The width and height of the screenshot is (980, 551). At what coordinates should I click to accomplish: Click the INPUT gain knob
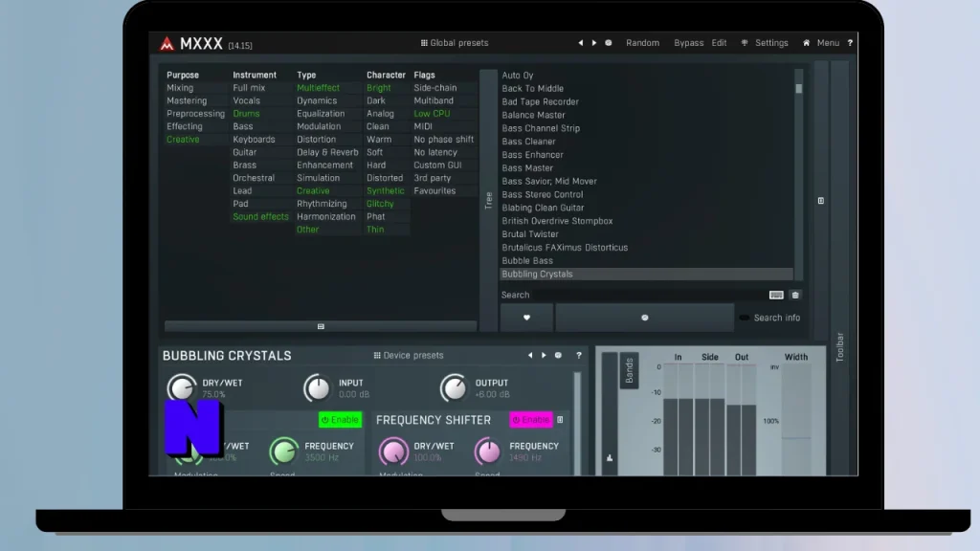[318, 388]
